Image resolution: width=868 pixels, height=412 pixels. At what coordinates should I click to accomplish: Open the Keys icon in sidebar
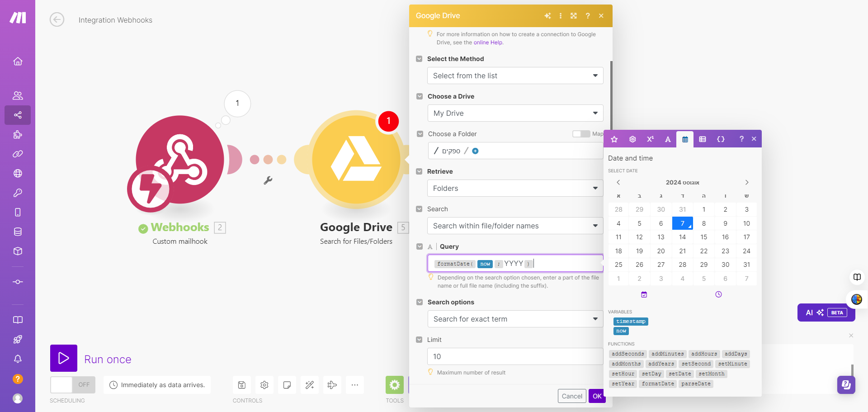click(x=18, y=193)
